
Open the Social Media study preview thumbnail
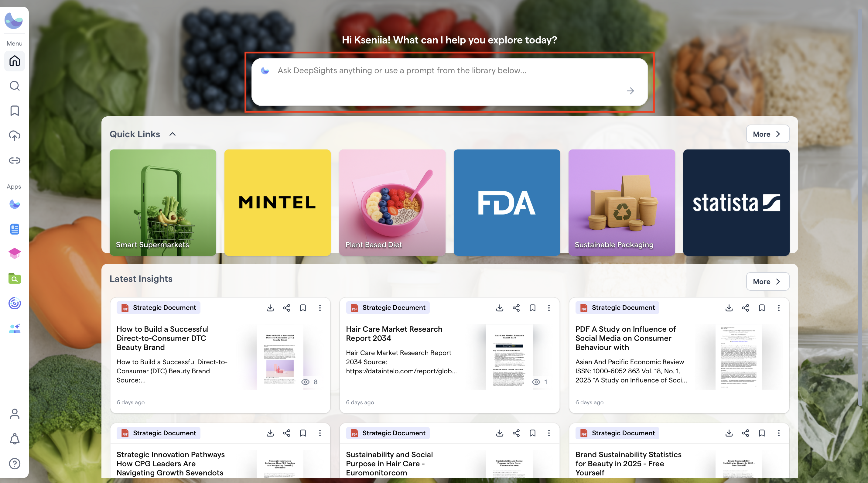739,357
